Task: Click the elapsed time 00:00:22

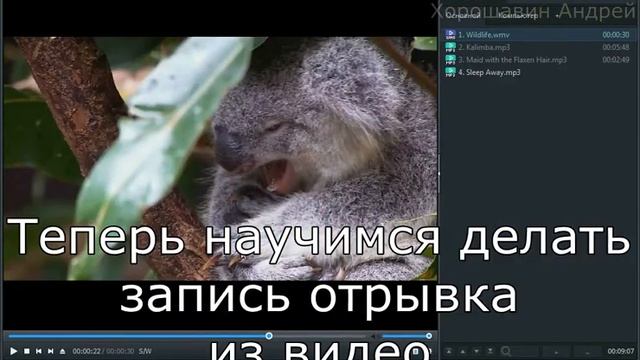Action: coord(86,351)
